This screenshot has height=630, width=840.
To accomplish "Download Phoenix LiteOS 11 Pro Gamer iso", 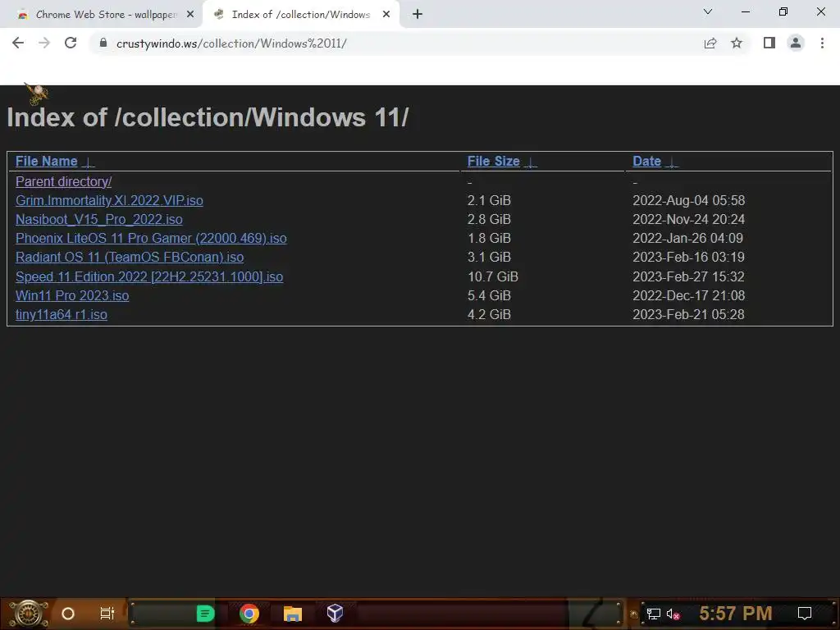I will (x=151, y=238).
